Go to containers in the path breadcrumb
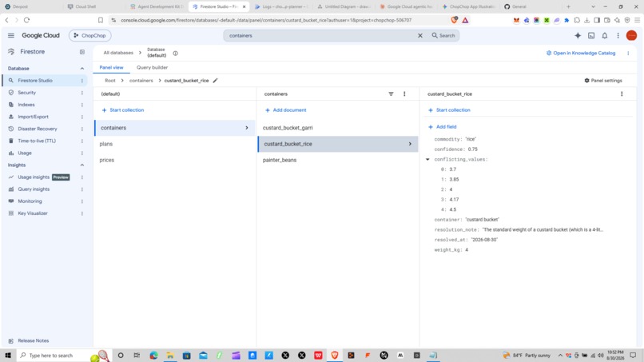Image resolution: width=644 pixels, height=362 pixels. point(141,81)
